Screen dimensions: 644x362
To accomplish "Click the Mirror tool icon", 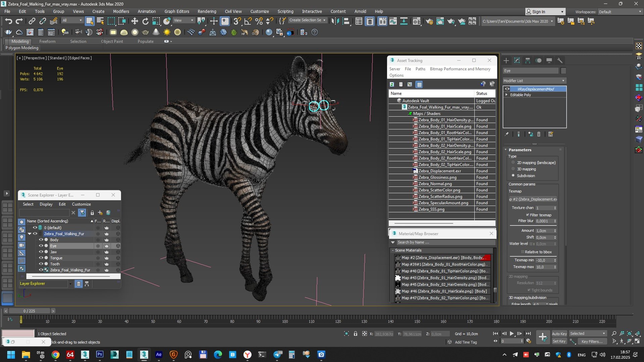I will (x=335, y=21).
